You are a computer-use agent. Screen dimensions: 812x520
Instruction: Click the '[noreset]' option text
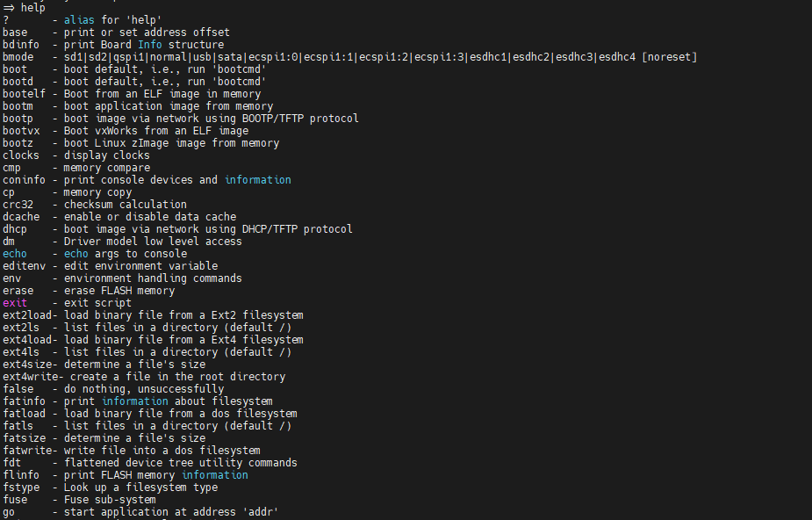670,57
